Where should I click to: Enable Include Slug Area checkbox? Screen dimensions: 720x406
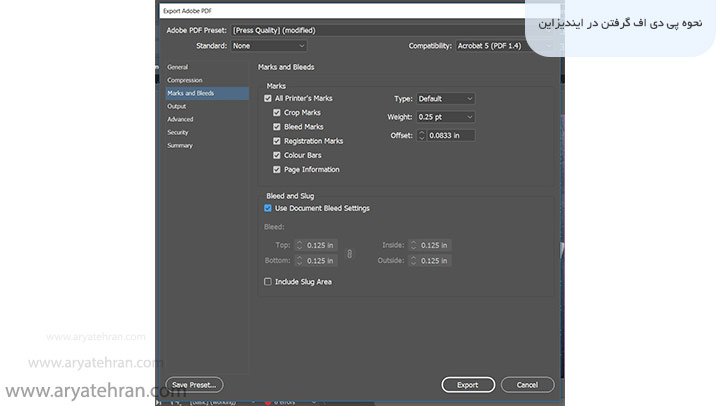click(x=268, y=282)
